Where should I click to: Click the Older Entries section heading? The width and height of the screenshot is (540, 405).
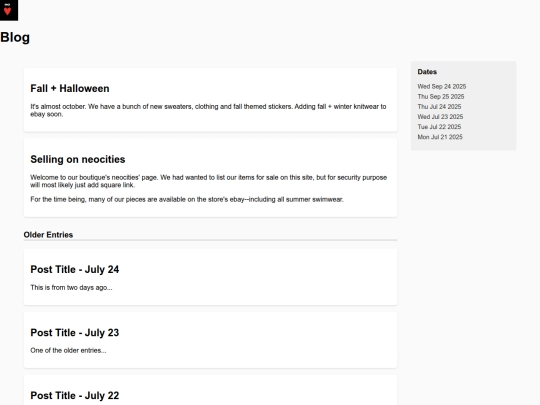coord(48,235)
